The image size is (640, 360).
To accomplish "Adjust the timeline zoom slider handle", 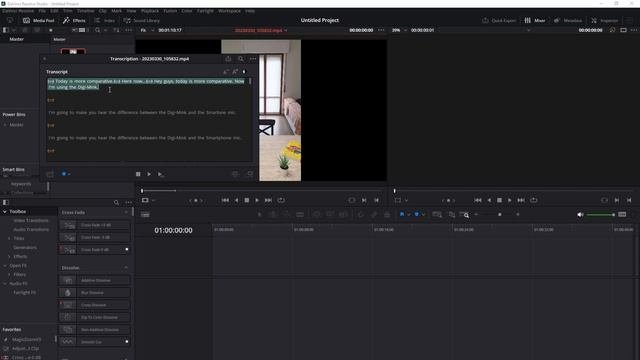I will coord(500,215).
